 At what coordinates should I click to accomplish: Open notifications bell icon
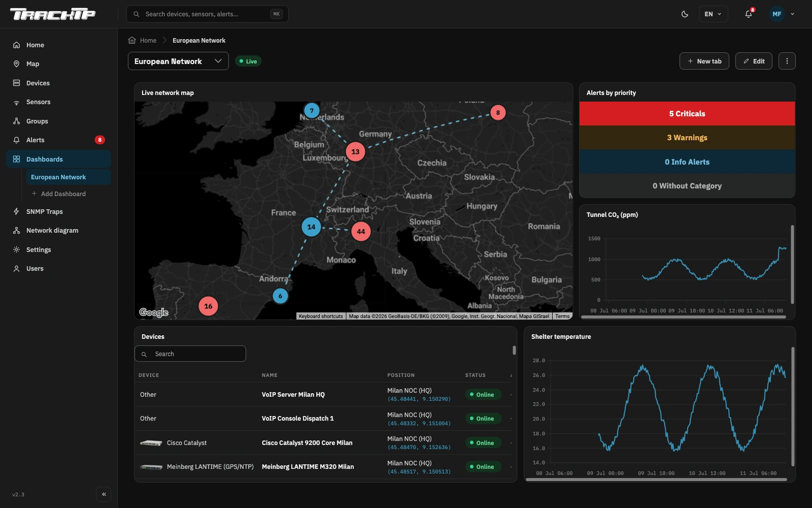click(x=749, y=14)
